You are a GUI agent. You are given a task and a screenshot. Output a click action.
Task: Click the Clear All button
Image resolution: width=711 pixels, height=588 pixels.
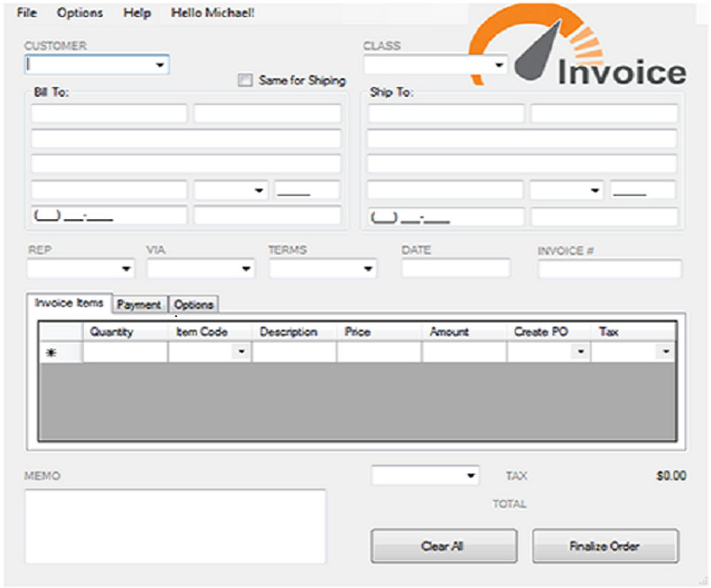pos(444,546)
